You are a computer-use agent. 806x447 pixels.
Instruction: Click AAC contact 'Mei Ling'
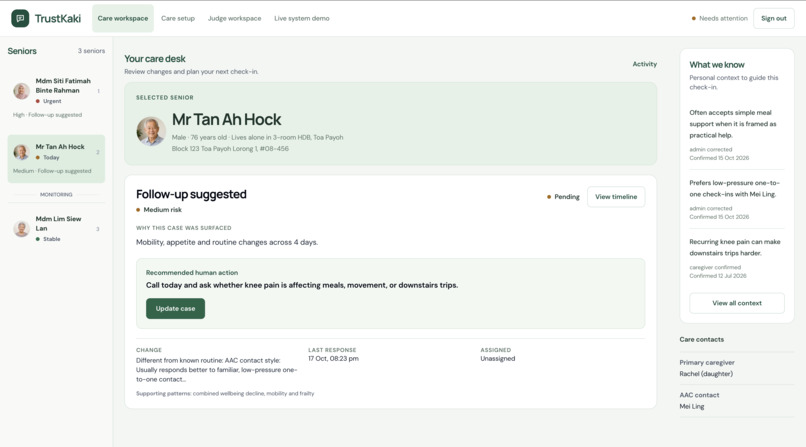pyautogui.click(x=692, y=406)
